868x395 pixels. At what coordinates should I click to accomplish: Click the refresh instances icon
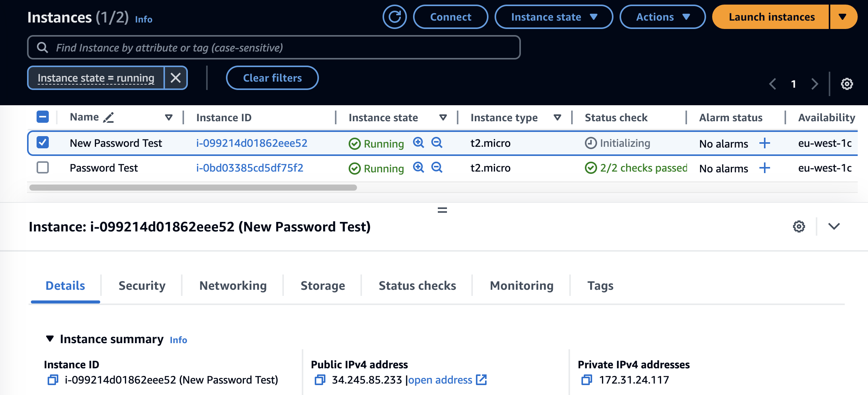pyautogui.click(x=394, y=17)
